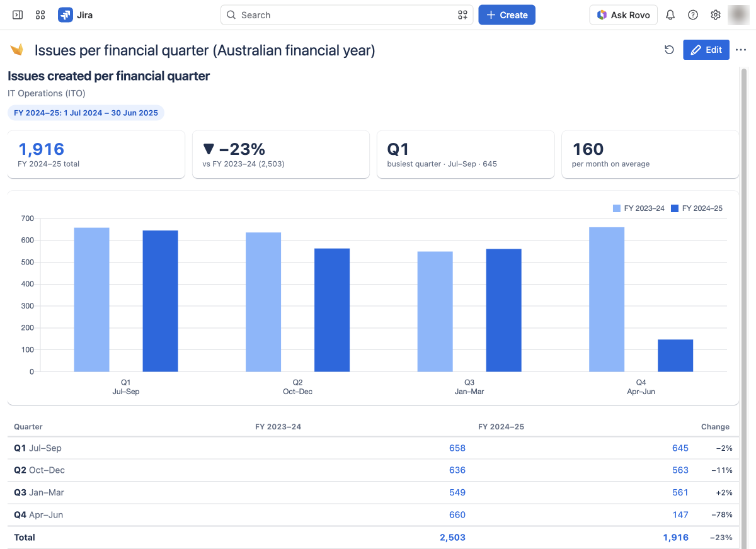756x549 pixels.
Task: Click the Q4 Apr–Jun axis label
Action: [641, 387]
